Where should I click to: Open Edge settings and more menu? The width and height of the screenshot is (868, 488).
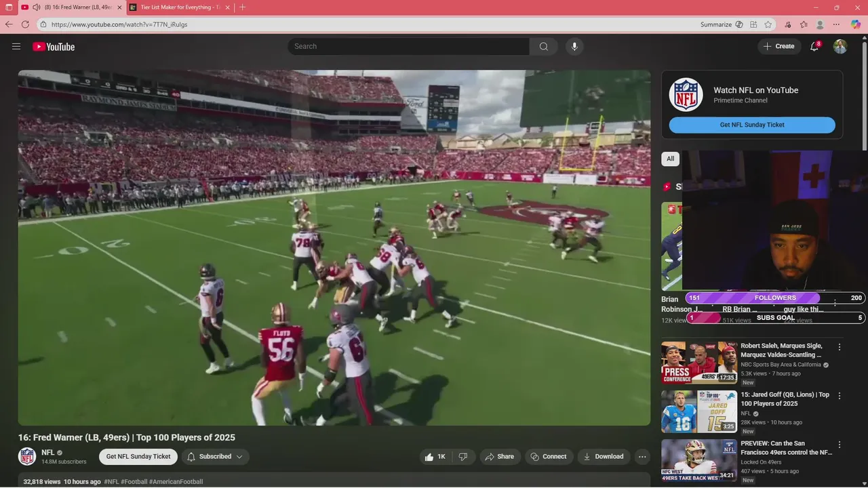tap(836, 24)
